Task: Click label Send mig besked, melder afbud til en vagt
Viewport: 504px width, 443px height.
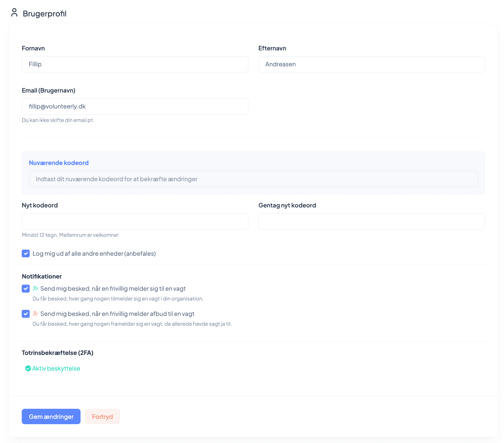Action: click(x=117, y=314)
